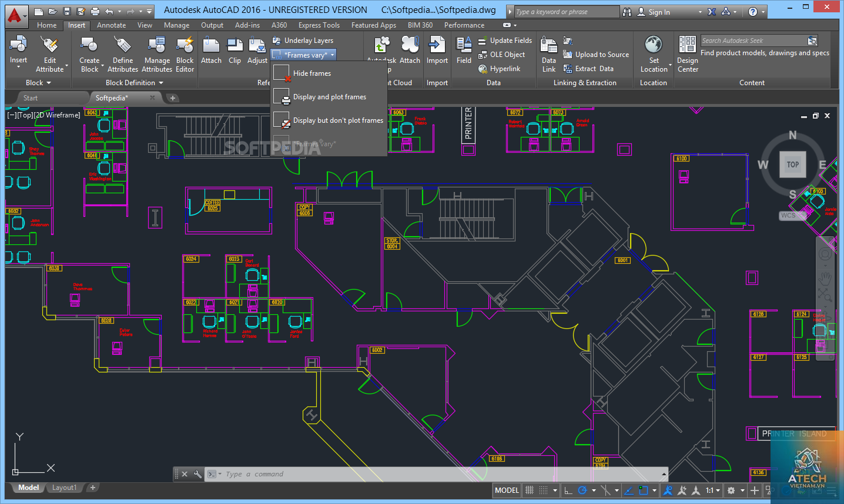Open the Block Editor icon
The height and width of the screenshot is (504, 844).
[185, 45]
